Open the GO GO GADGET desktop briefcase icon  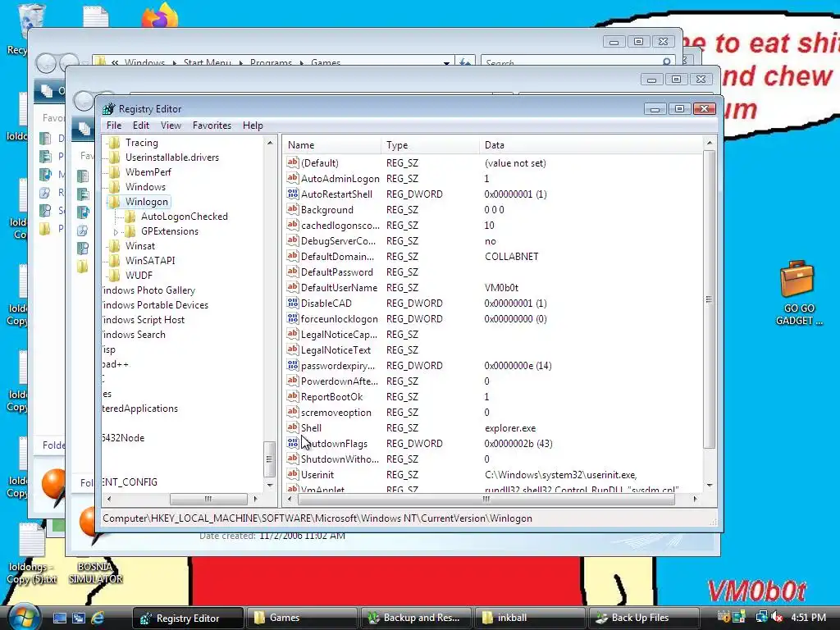click(x=797, y=279)
